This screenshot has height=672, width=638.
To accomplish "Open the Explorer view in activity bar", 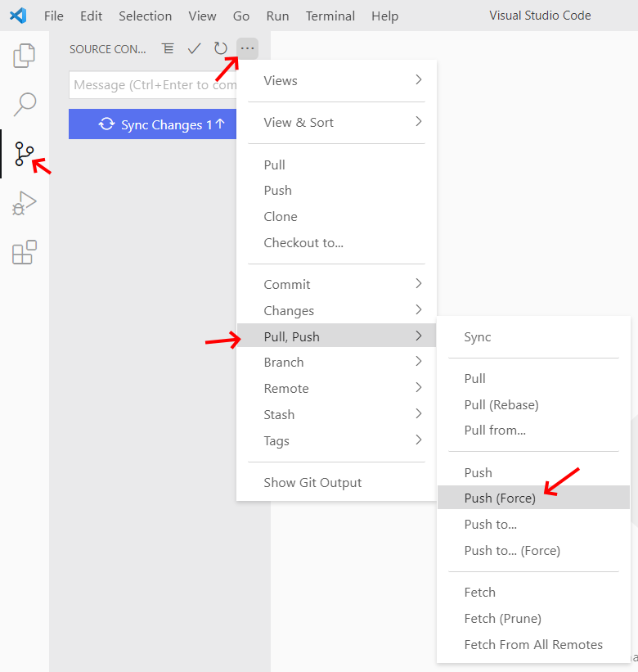I will [25, 56].
